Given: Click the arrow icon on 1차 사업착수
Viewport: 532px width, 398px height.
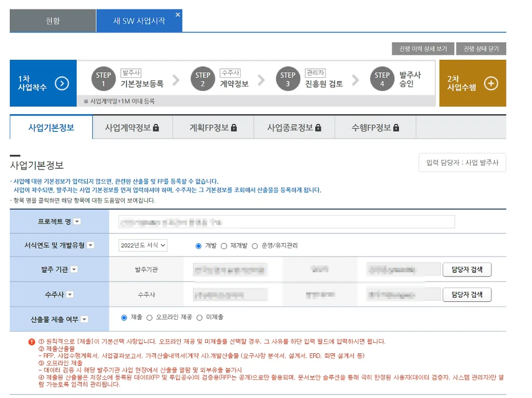Looking at the screenshot, I should click(x=62, y=83).
